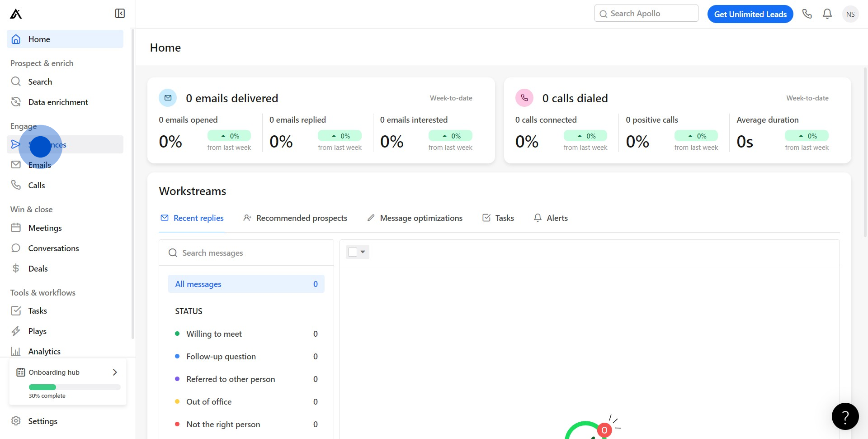Open the select-all checkbox dropdown arrow

click(363, 252)
